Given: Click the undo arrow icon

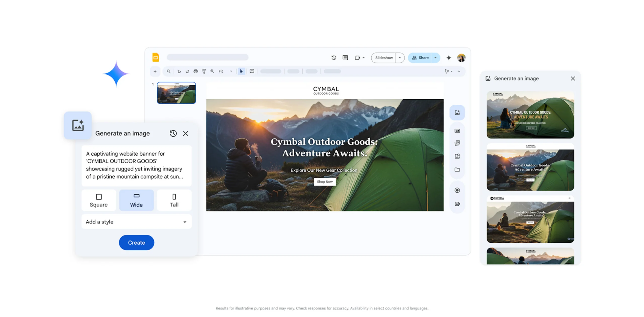Looking at the screenshot, I should click(179, 71).
